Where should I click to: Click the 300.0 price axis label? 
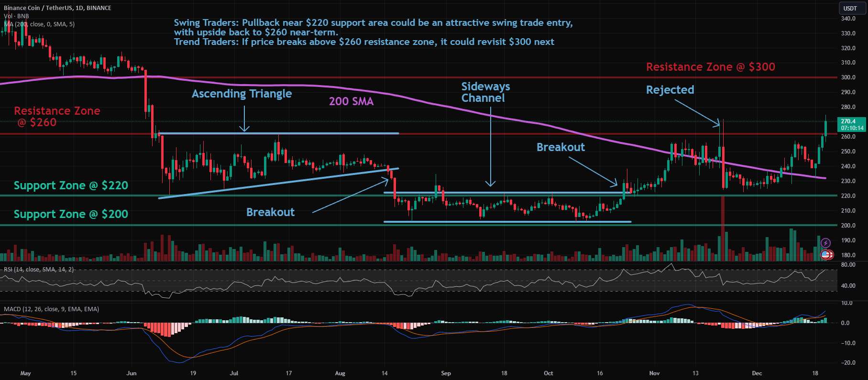[x=848, y=77]
